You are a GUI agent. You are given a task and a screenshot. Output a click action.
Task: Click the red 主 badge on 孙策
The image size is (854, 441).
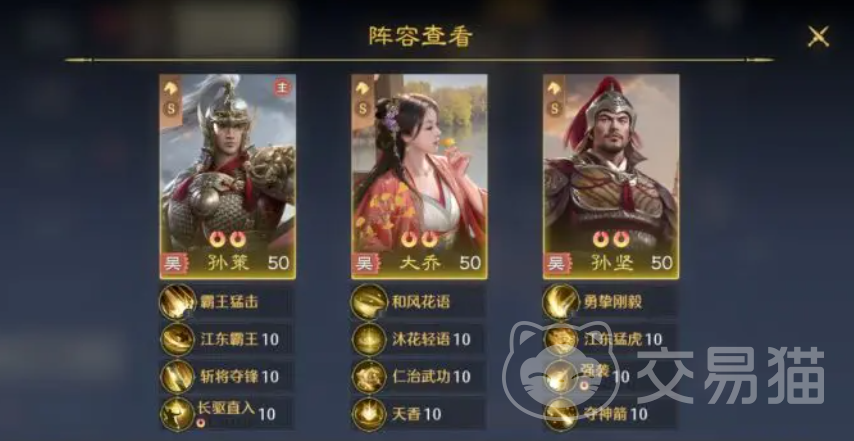282,87
